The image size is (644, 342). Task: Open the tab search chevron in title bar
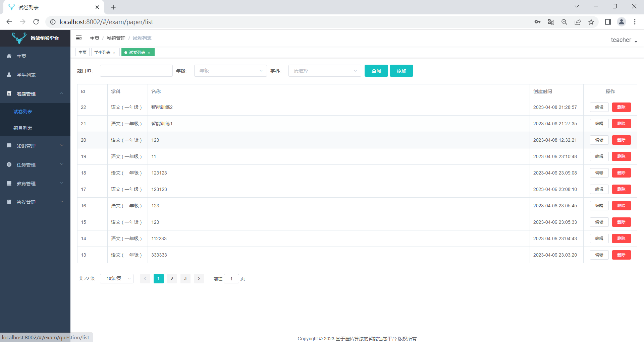577,6
